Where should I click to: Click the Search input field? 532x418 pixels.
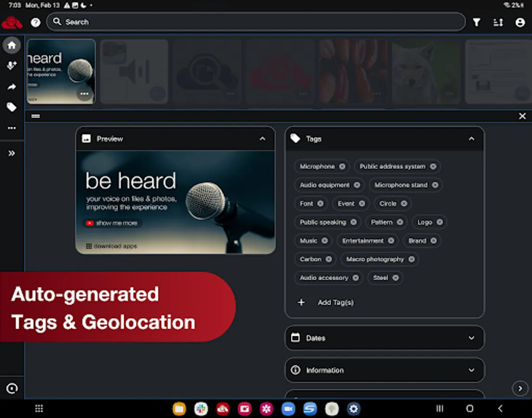[255, 22]
